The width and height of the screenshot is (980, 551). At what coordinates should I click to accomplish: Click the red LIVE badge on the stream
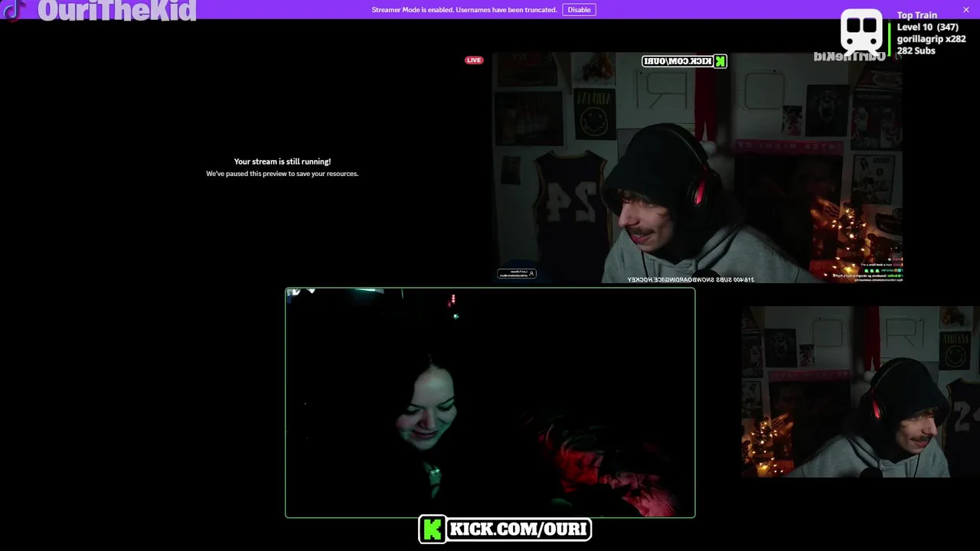coord(474,60)
